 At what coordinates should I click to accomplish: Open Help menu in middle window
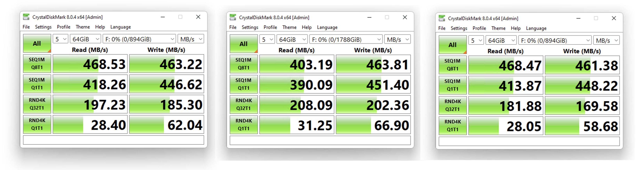click(307, 27)
